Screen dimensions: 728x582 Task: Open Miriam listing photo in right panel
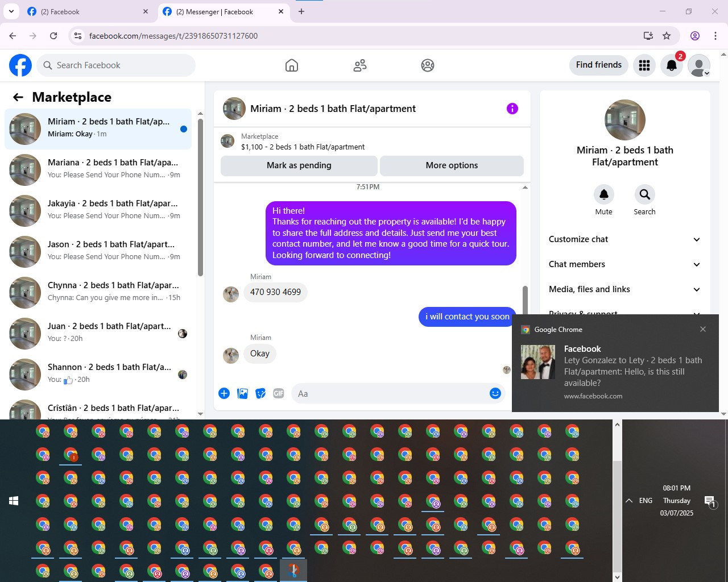[625, 120]
